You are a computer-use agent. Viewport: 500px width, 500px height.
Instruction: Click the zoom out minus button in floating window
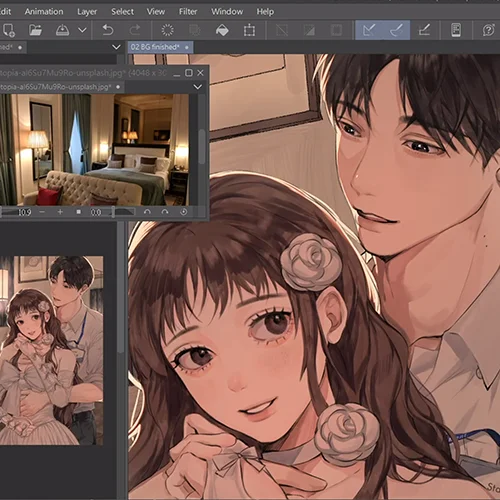[42, 212]
